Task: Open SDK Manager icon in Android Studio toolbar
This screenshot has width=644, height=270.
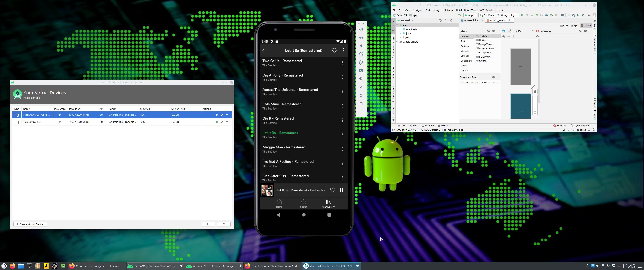Action: [x=583, y=15]
